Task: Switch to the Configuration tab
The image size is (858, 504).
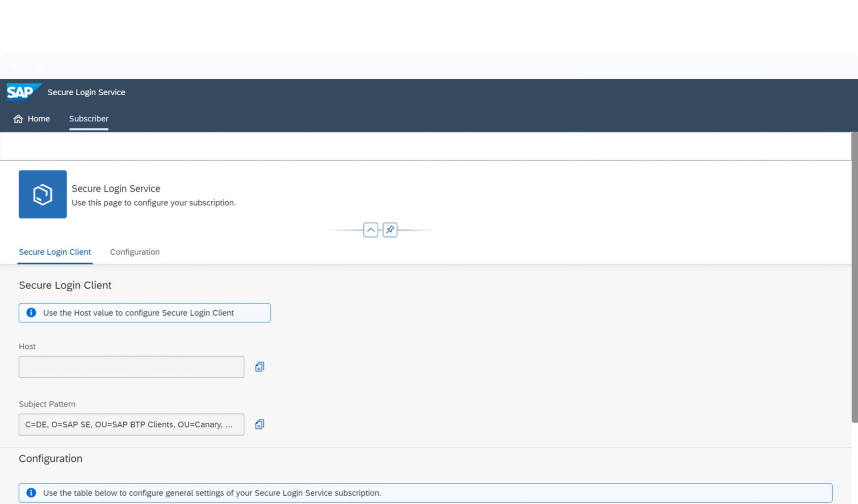Action: pyautogui.click(x=135, y=252)
